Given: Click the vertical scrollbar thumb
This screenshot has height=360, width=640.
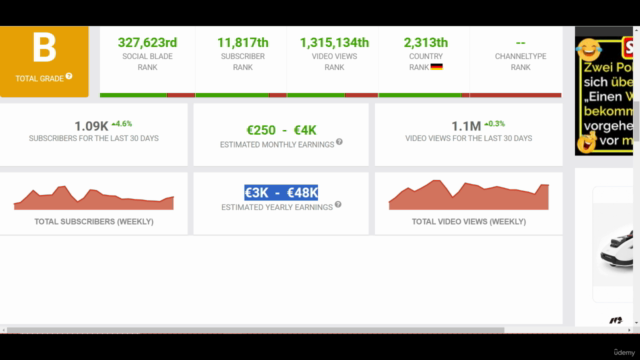Looking at the screenshot, I should 636,120.
